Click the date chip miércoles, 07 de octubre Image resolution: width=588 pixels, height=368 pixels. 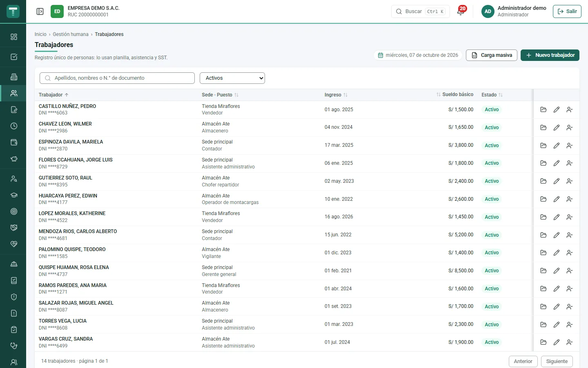[x=418, y=55]
